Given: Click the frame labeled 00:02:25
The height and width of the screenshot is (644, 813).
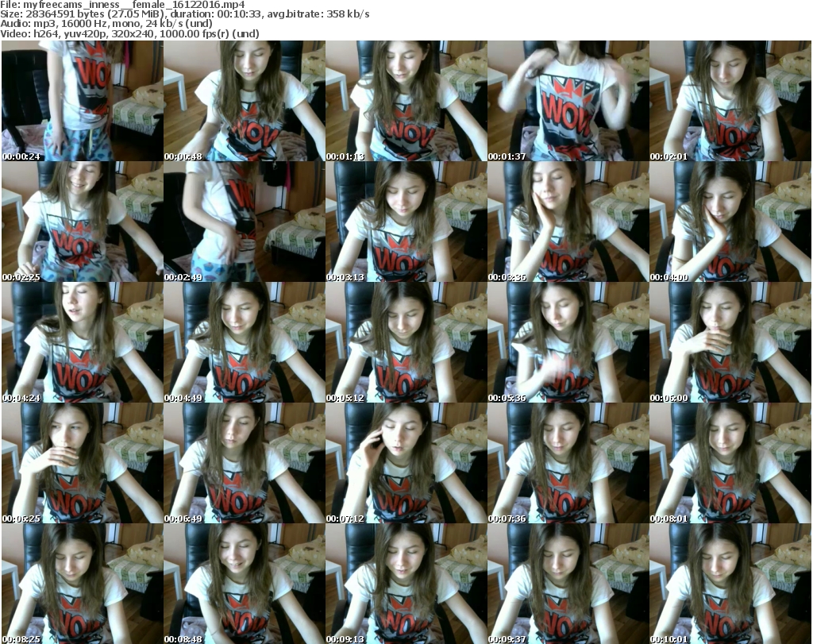Looking at the screenshot, I should 82,222.
